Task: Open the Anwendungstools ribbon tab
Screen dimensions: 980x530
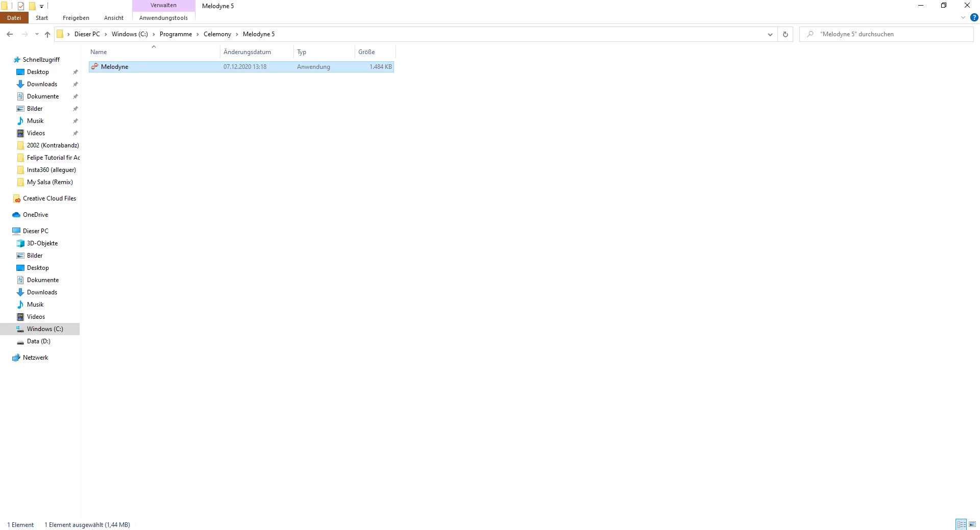Action: click(x=163, y=18)
